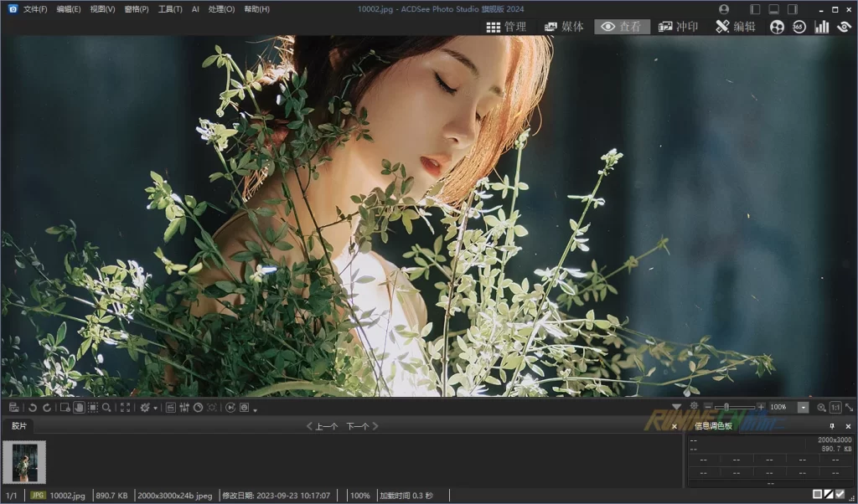Click the zoom slider handle
Screen dimensions: 858x504
coord(726,407)
